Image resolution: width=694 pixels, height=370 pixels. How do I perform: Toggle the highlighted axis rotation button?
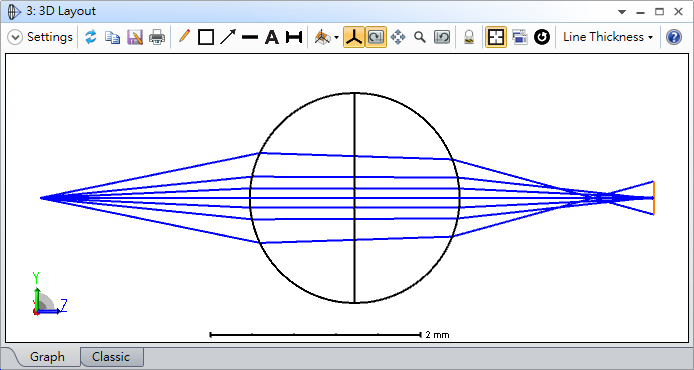click(x=354, y=37)
